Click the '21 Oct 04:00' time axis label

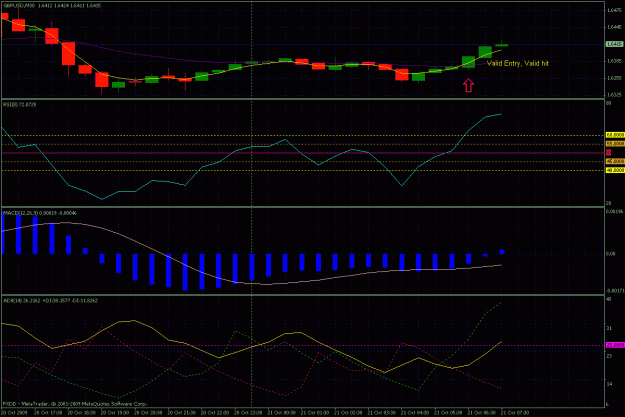[x=415, y=413]
